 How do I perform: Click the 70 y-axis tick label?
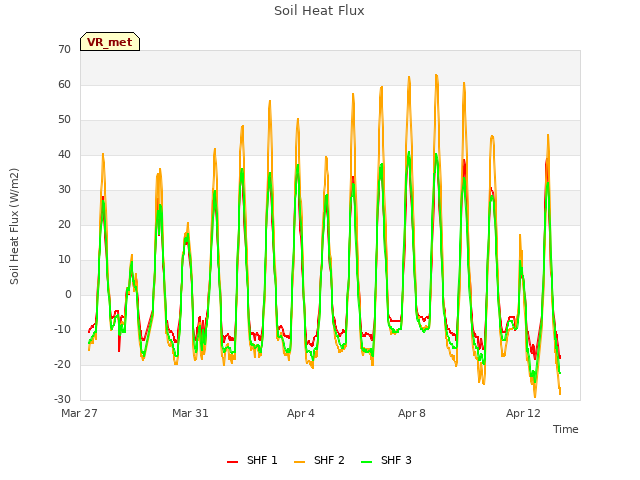[x=64, y=50]
